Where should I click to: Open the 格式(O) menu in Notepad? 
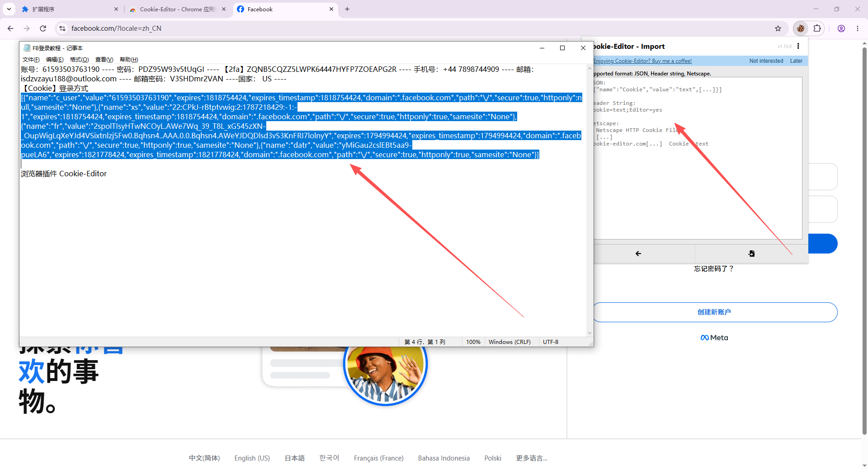(x=79, y=60)
